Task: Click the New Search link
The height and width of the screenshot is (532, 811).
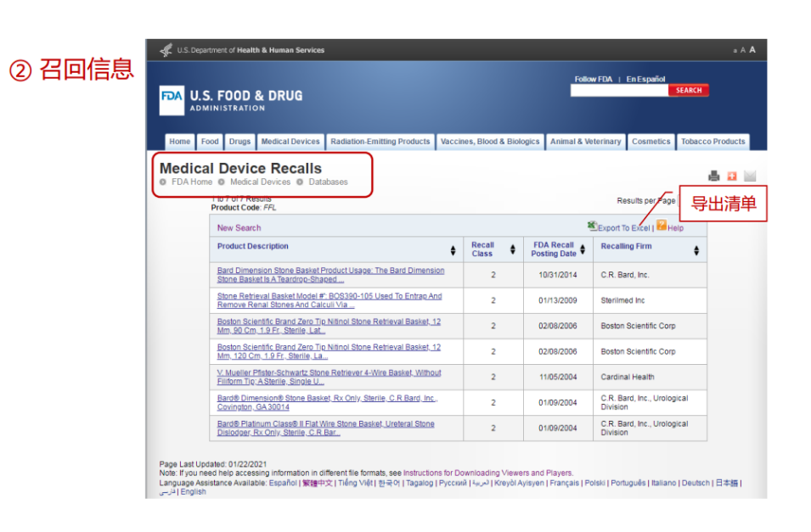Action: pyautogui.click(x=239, y=227)
